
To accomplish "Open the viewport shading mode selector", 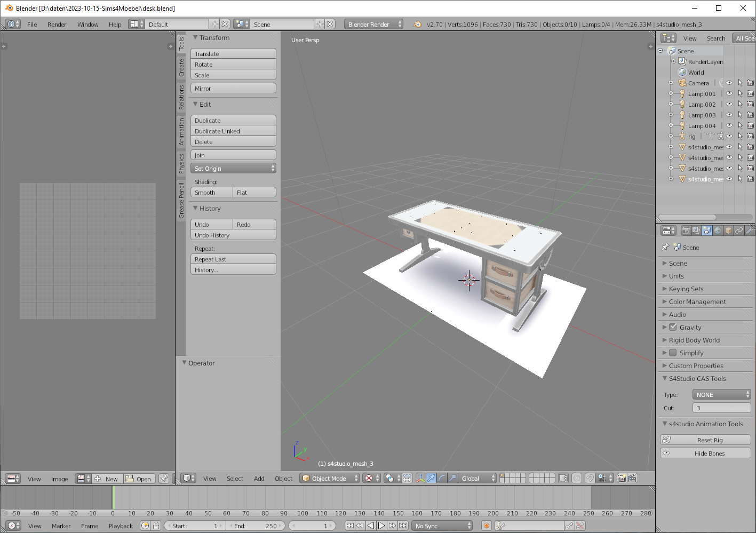I will [371, 478].
